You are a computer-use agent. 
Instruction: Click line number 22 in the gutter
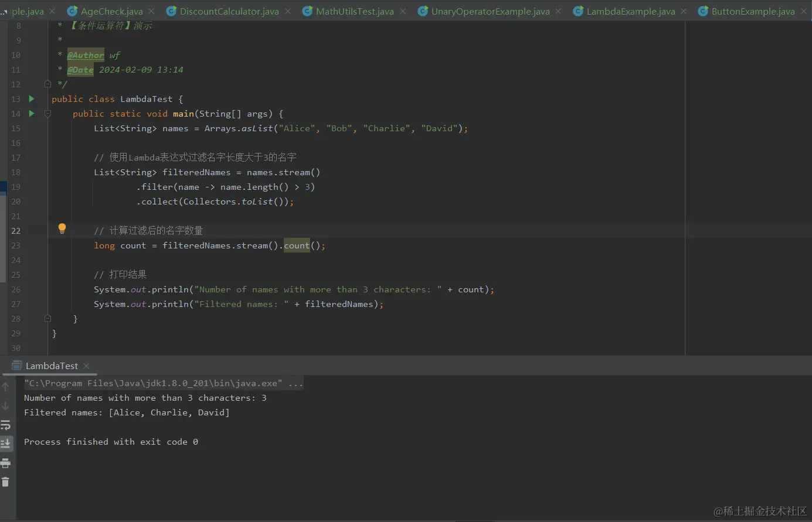16,231
